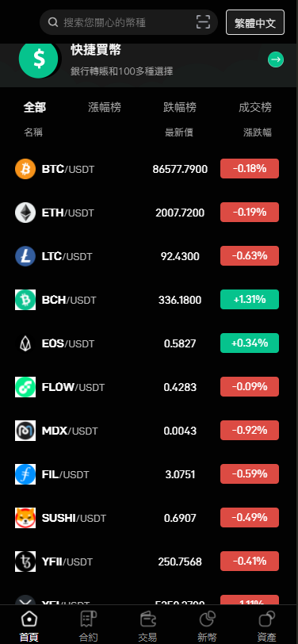The image size is (298, 644).
Task: Tap the green dollar sign icon
Action: (x=40, y=60)
